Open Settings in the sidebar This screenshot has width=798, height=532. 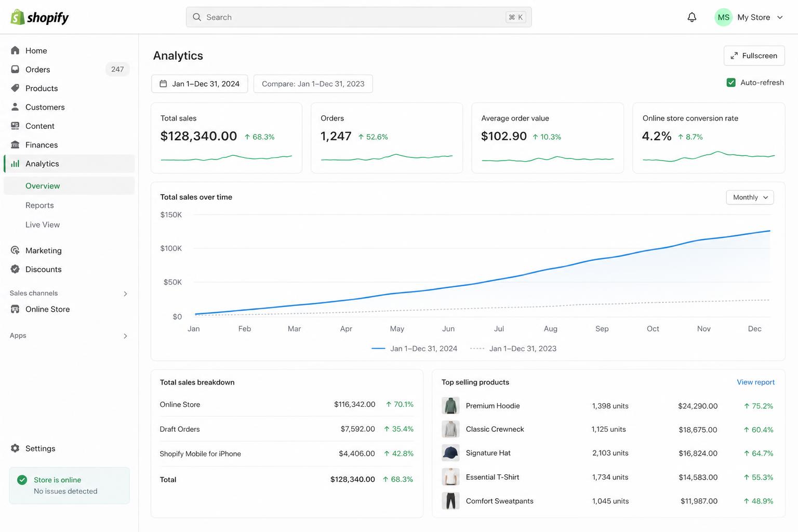69,448
